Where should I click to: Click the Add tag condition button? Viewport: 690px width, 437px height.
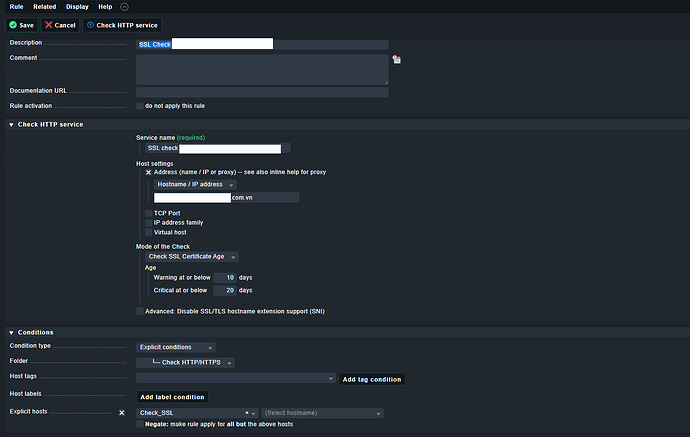372,379
